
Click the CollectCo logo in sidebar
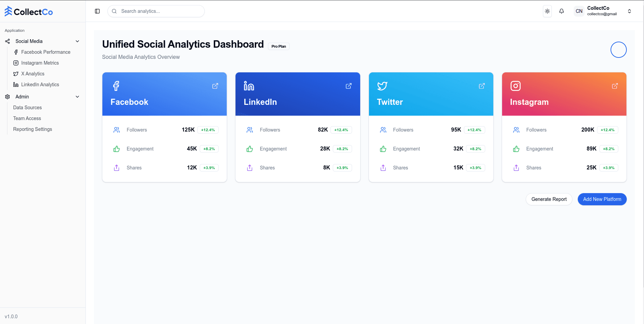29,11
